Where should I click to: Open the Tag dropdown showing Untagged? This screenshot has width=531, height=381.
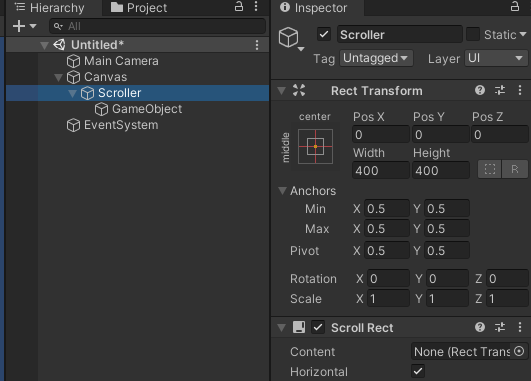pos(376,58)
